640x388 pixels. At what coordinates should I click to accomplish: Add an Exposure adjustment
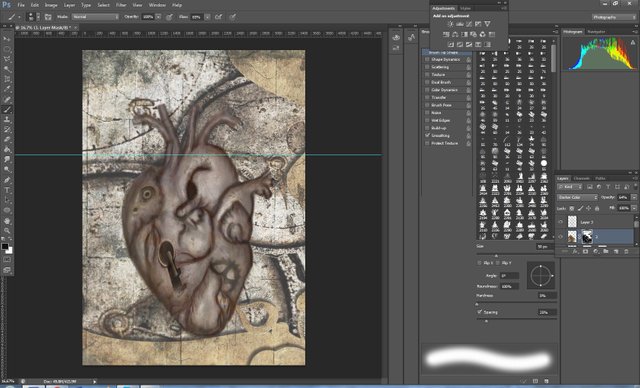tap(478, 24)
